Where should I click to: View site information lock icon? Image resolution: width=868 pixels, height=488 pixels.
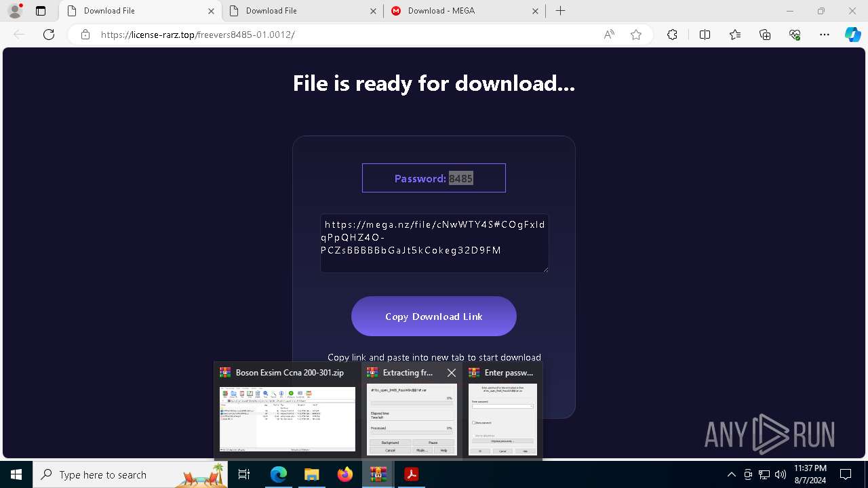(x=85, y=35)
